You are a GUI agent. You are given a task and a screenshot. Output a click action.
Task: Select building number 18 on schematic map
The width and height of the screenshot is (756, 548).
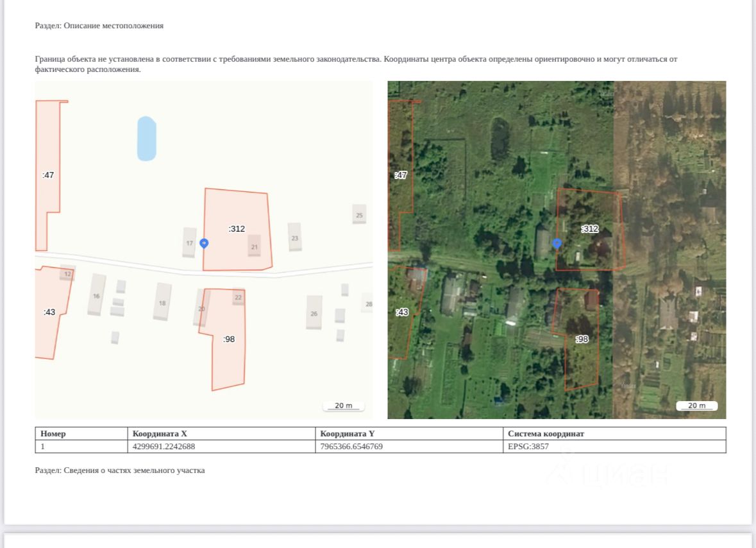click(x=162, y=303)
